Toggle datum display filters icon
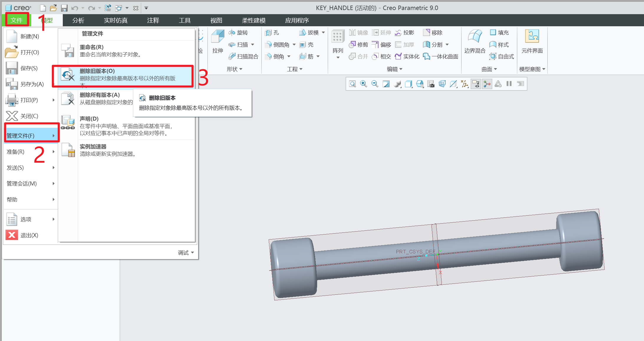Screen dimensions: 644x341 pos(465,84)
